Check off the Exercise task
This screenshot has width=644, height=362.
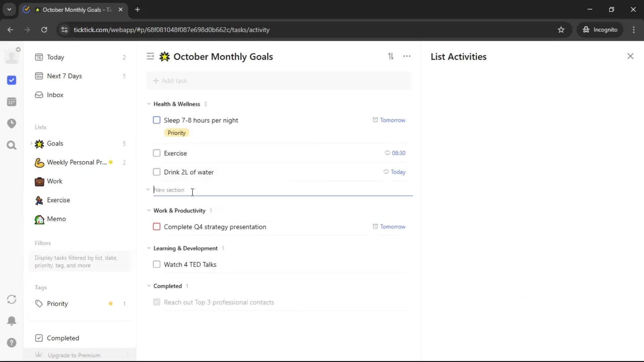[x=157, y=153]
